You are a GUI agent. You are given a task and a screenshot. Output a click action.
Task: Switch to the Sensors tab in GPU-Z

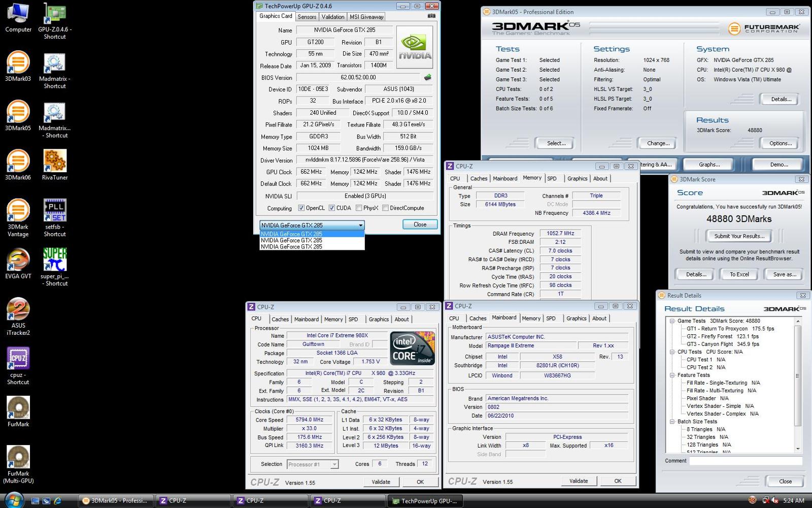click(307, 17)
